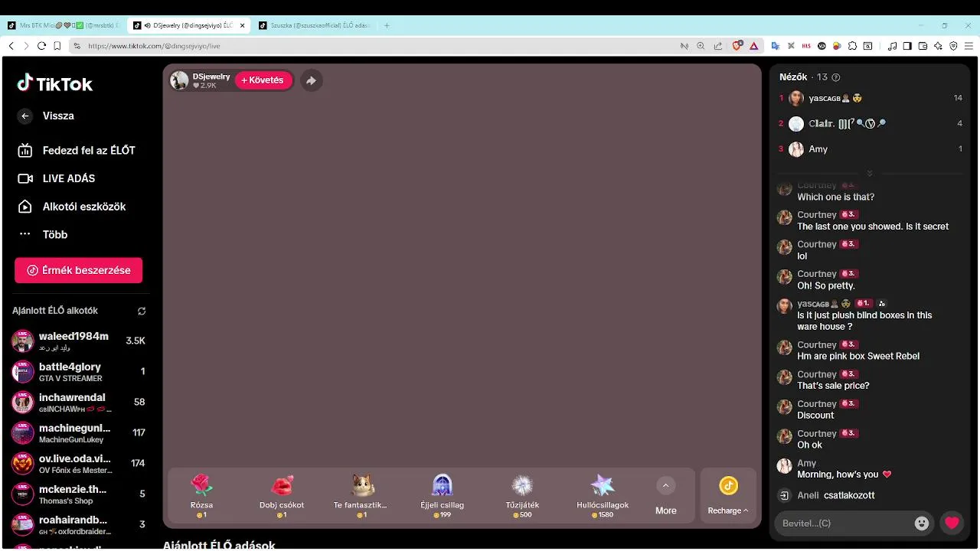Open the Brave Wallet icon
This screenshot has height=551, width=980.
(923, 46)
